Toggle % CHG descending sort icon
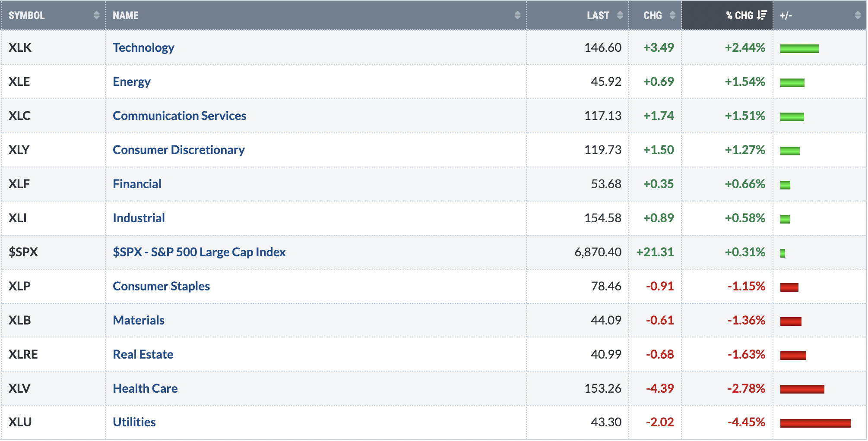The image size is (868, 441). pyautogui.click(x=762, y=16)
